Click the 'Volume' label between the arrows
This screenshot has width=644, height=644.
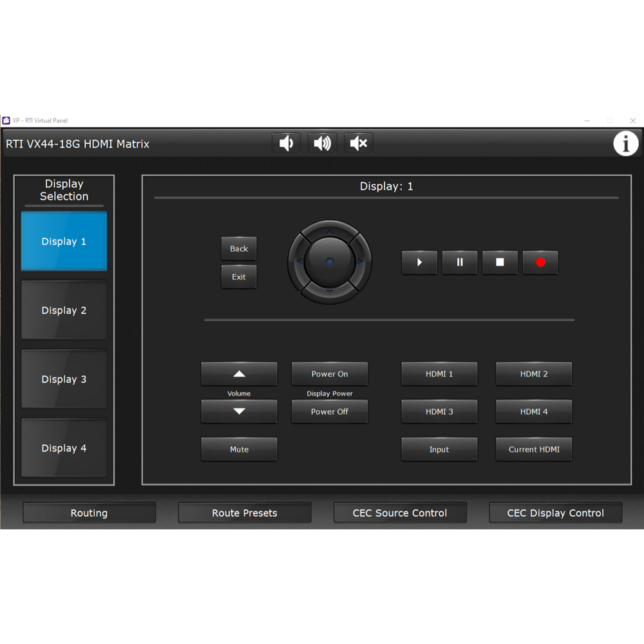[239, 393]
